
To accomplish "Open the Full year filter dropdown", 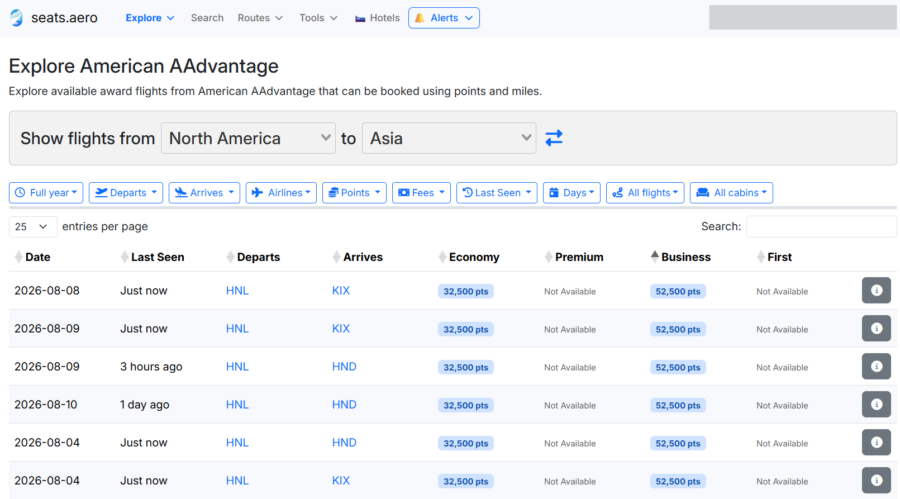I will 46,193.
